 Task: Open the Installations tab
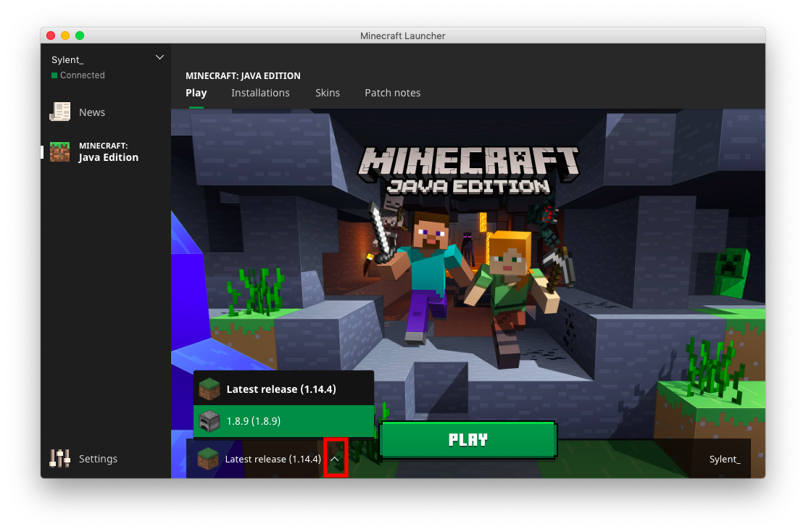click(260, 93)
